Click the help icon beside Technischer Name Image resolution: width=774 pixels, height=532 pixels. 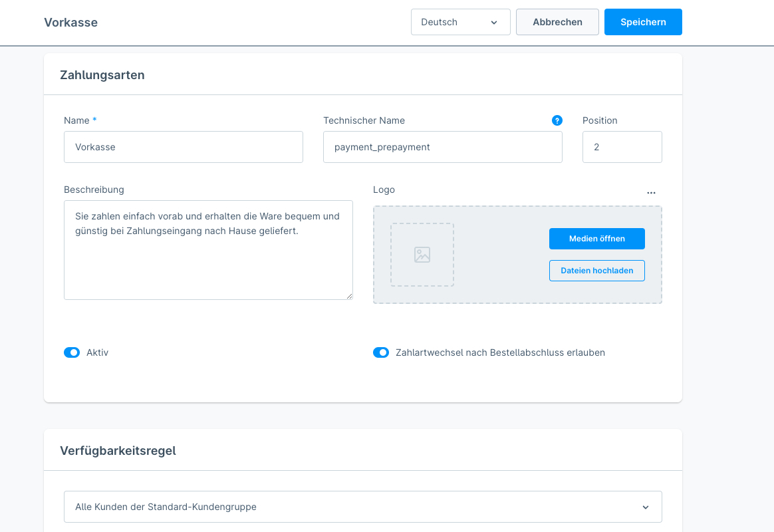(x=557, y=120)
